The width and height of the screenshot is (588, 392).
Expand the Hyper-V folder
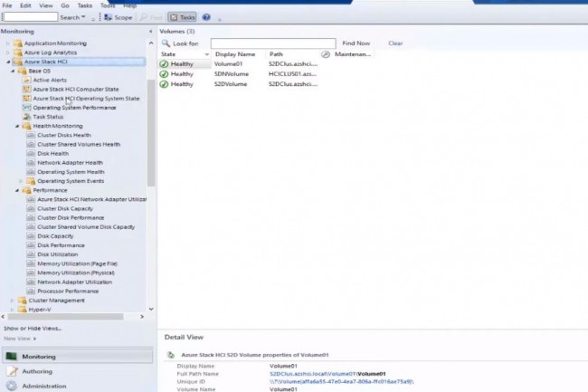point(13,310)
